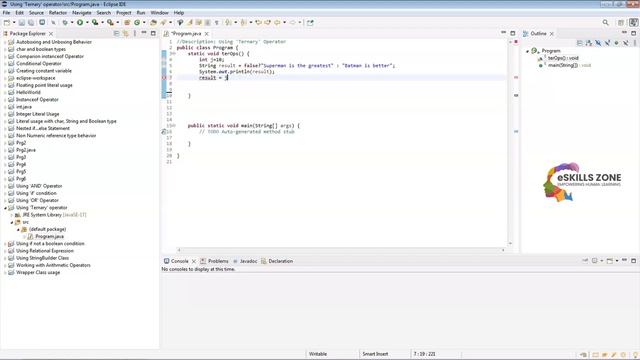Select main(String[]) in Outline
The width and height of the screenshot is (640, 360).
point(569,65)
